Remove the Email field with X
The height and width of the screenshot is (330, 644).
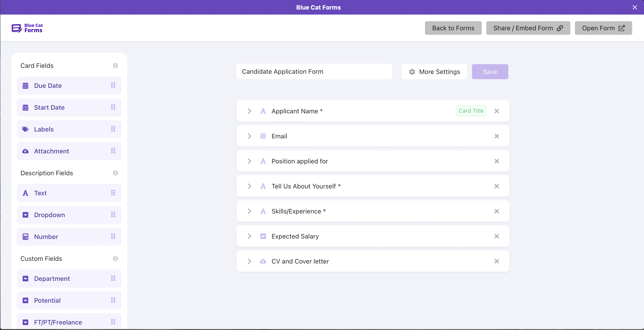(x=497, y=136)
